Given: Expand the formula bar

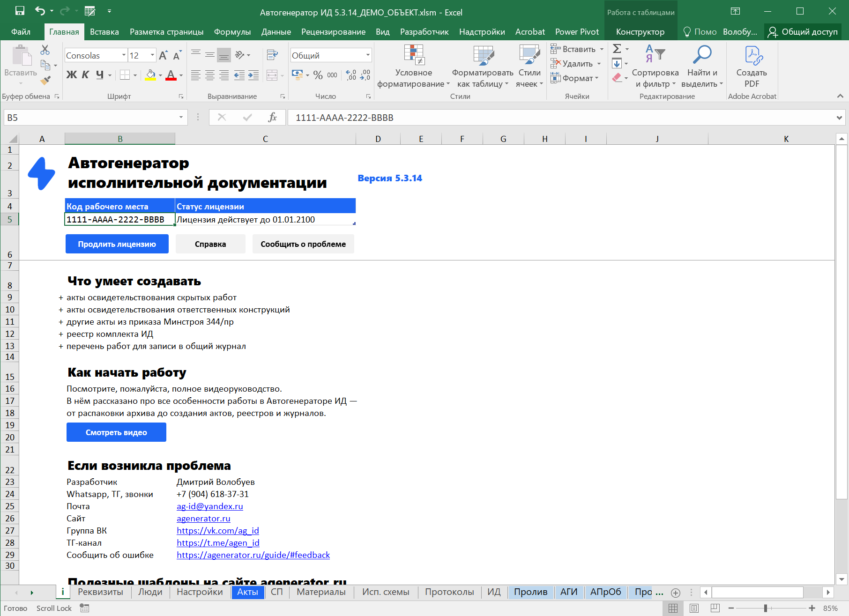Looking at the screenshot, I should pos(839,118).
